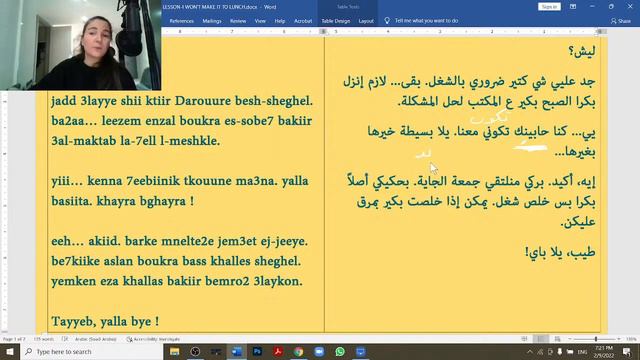The width and height of the screenshot is (640, 360).
Task: Click Tell me what you want to do field
Action: pyautogui.click(x=426, y=20)
